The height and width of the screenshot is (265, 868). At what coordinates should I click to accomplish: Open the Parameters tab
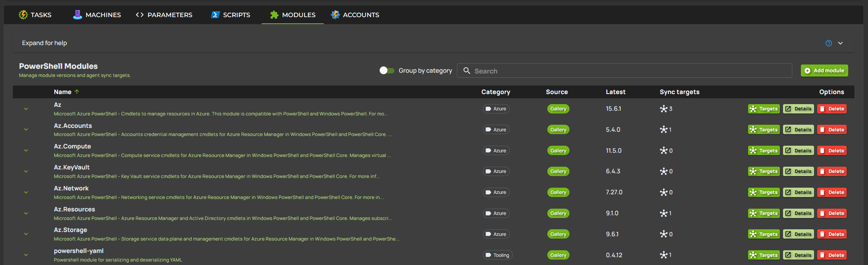164,15
